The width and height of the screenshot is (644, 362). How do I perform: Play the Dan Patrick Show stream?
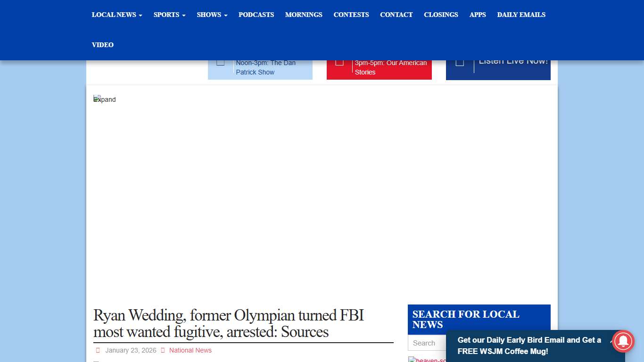point(220,61)
